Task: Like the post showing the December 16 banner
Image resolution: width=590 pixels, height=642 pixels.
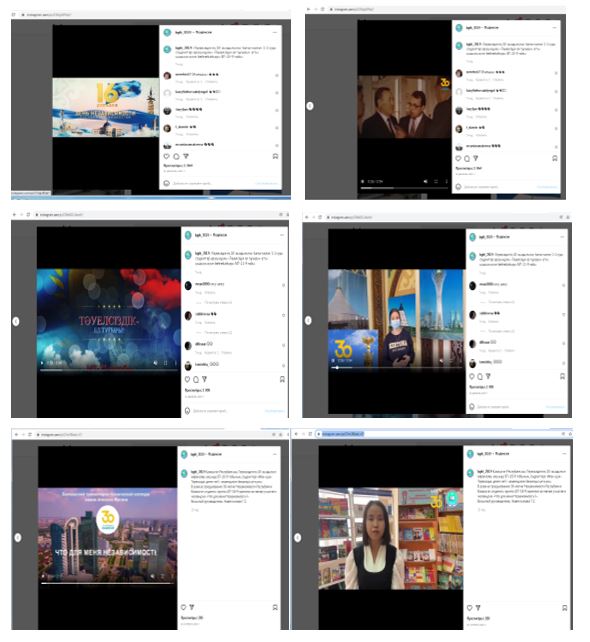Action: [x=167, y=156]
